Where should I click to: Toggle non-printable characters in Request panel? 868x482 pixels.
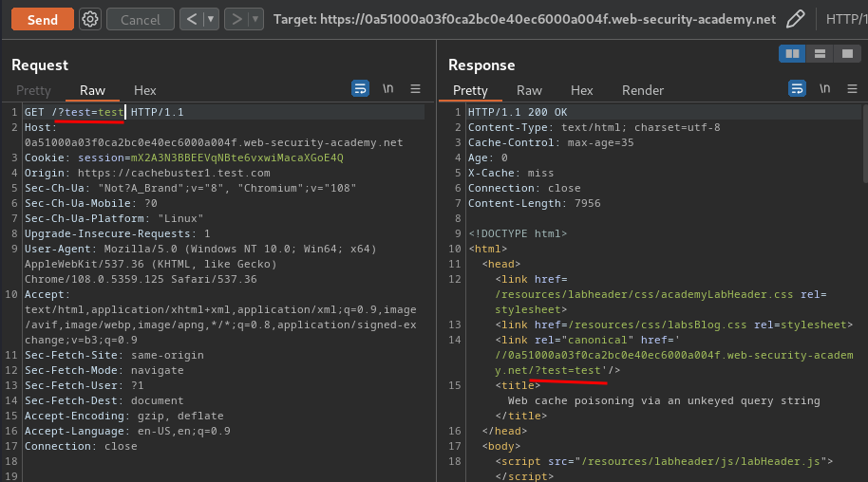388,88
